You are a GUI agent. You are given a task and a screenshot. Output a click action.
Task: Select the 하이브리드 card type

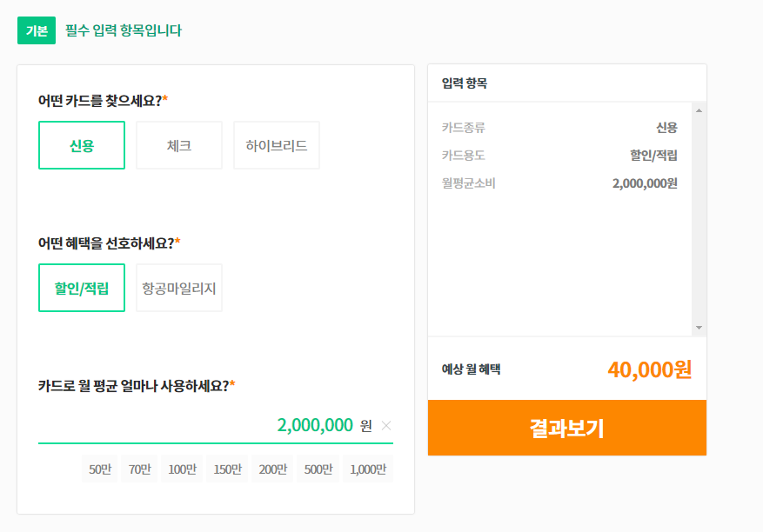(276, 145)
